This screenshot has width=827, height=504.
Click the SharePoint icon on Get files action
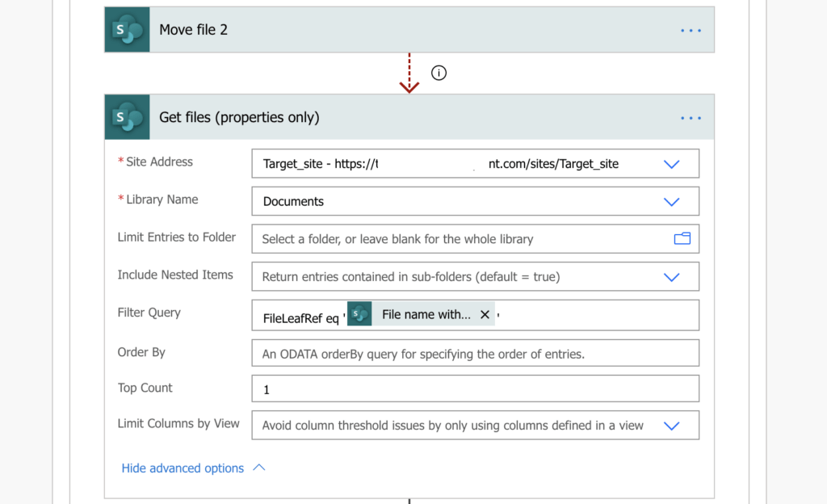tap(126, 117)
